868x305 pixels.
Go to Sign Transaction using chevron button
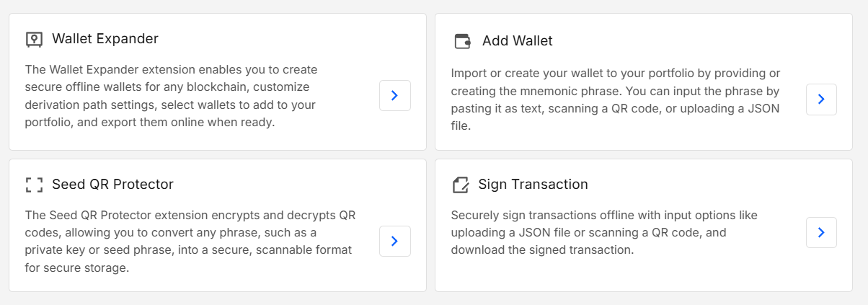[x=821, y=232]
